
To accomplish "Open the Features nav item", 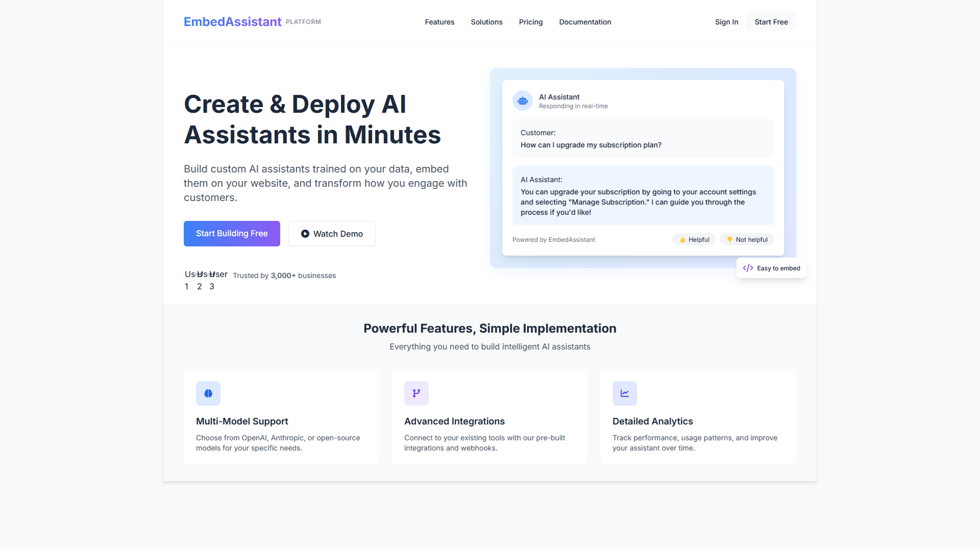I will pos(439,22).
